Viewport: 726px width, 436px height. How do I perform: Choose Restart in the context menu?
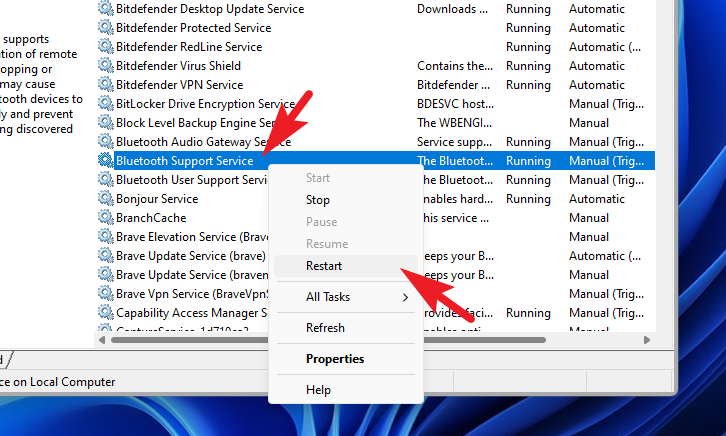pyautogui.click(x=346, y=266)
